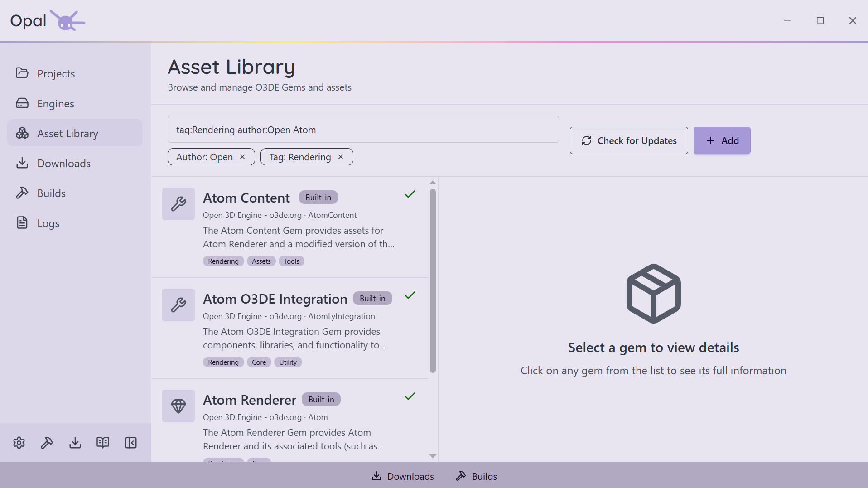Screen dimensions: 868x488
Task: Toggle the Atom Content enabled checkmark
Action: point(410,194)
